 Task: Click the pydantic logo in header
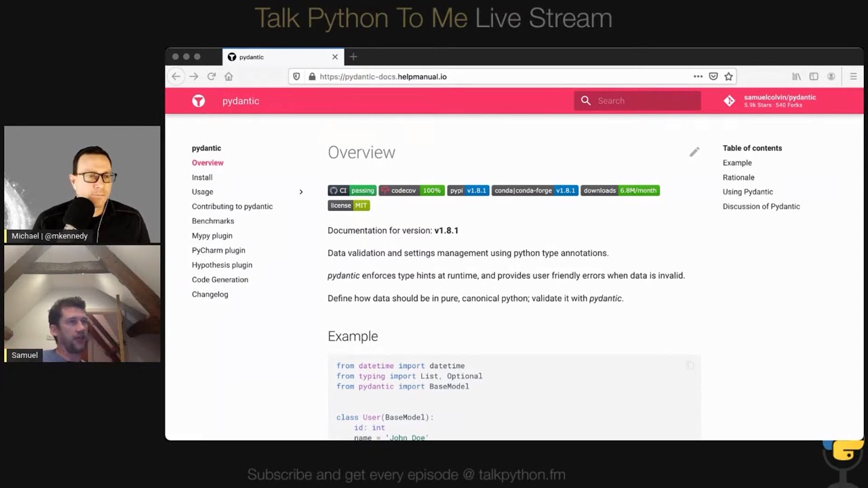[198, 101]
